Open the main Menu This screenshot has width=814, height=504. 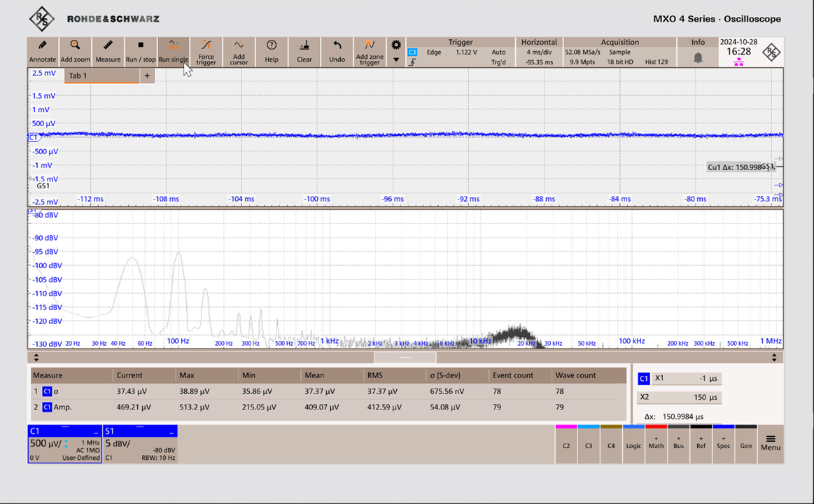coord(771,444)
